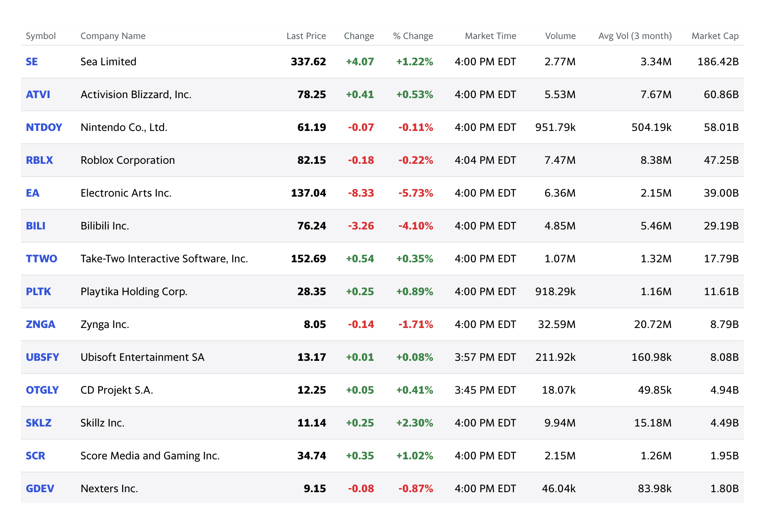Image resolution: width=764 pixels, height=532 pixels.
Task: Open the NTDOY ticker symbol link
Action: (x=44, y=127)
